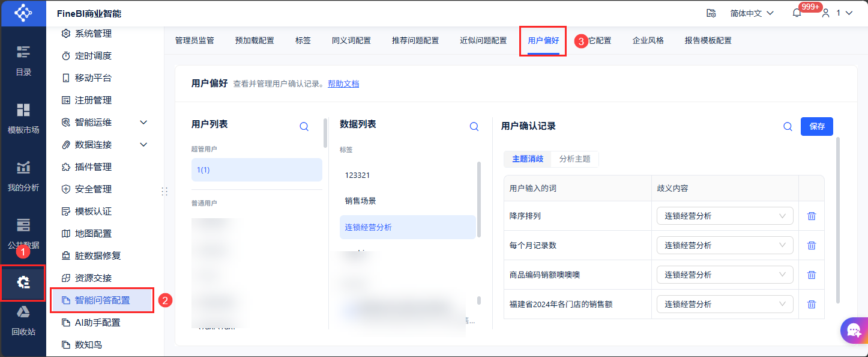Open the 简体中文 language dropdown
Image resolution: width=868 pixels, height=357 pixels.
point(752,13)
